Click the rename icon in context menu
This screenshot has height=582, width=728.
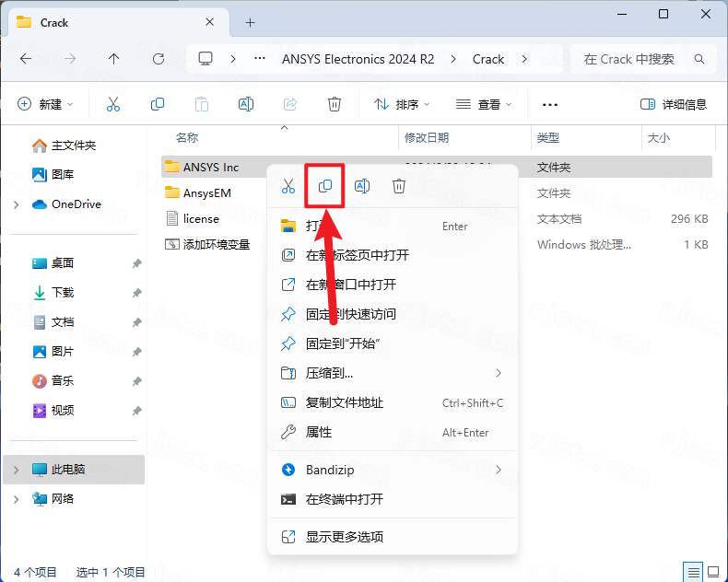[362, 186]
